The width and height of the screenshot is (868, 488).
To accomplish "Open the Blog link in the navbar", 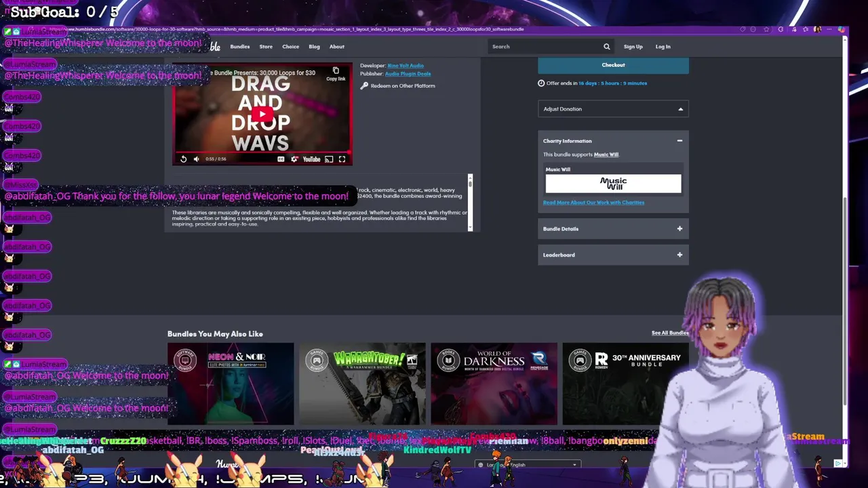I will pos(314,47).
